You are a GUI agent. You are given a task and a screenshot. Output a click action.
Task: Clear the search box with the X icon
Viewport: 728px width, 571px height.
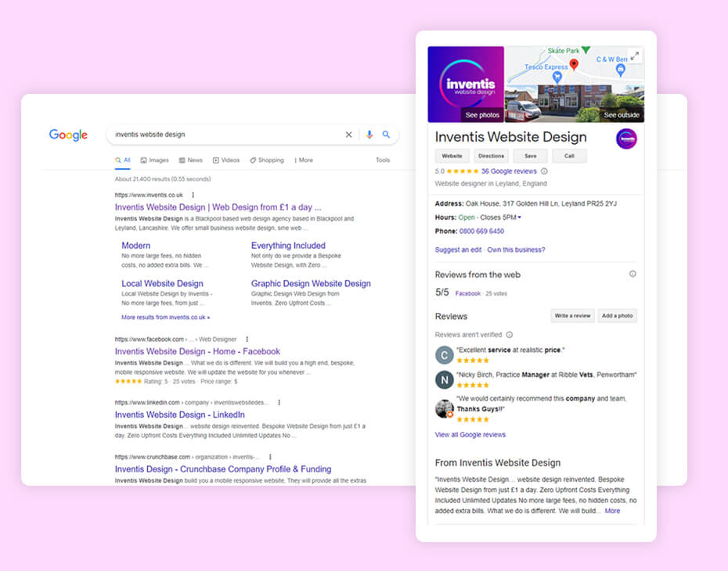[348, 135]
